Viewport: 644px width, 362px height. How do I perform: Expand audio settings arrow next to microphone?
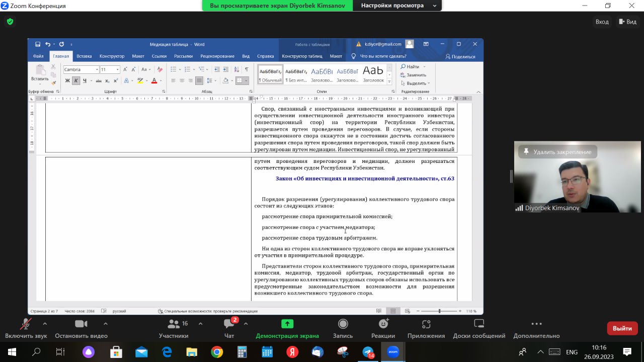click(x=45, y=324)
